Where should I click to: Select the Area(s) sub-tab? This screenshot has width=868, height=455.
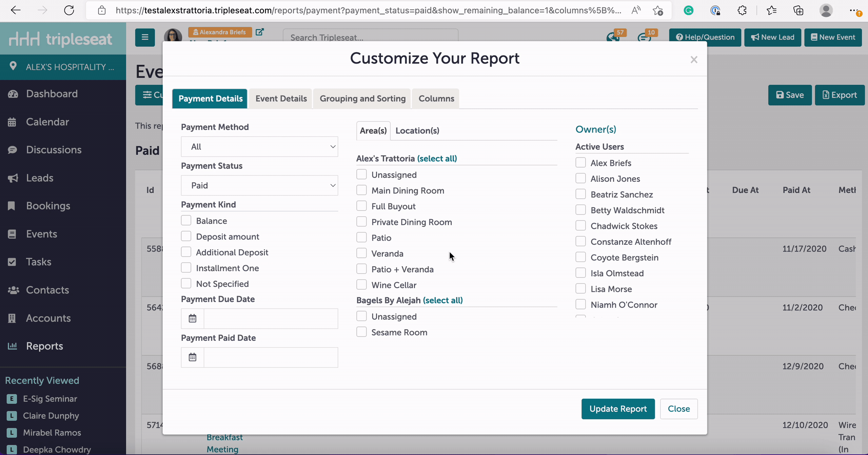373,131
